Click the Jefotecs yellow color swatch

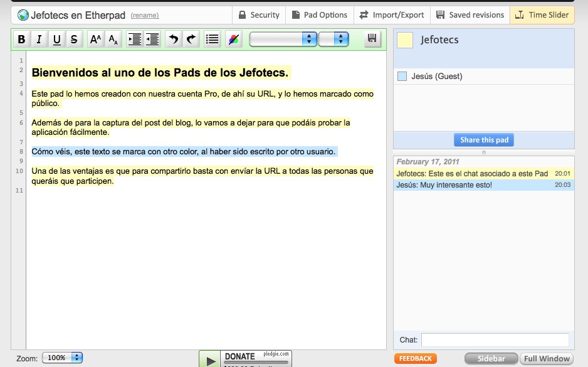coord(405,40)
